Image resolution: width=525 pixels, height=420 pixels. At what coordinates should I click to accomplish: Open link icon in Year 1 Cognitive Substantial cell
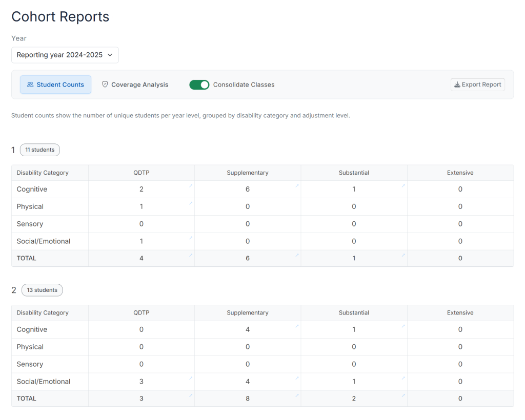click(x=403, y=185)
